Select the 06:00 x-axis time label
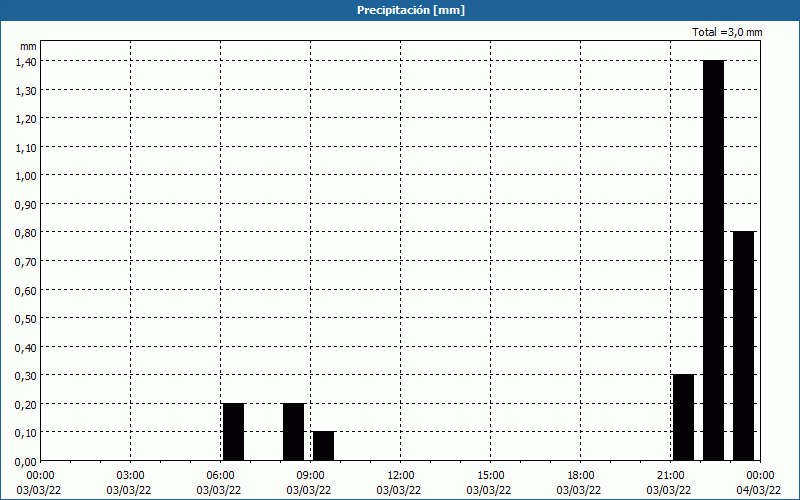The image size is (800, 500). [x=220, y=476]
